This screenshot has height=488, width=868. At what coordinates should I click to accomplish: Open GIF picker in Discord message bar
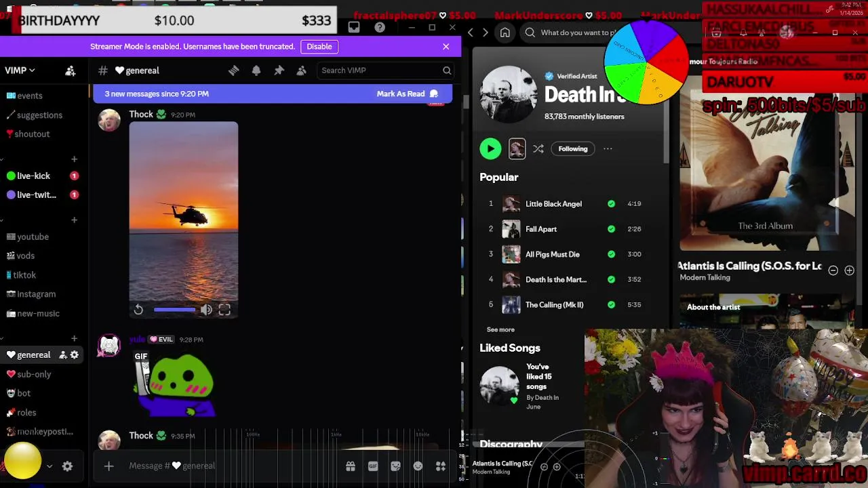pyautogui.click(x=373, y=466)
